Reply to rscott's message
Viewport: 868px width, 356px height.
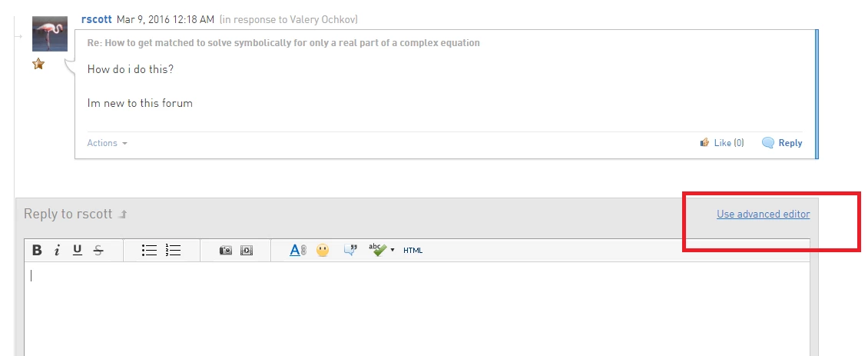point(782,143)
